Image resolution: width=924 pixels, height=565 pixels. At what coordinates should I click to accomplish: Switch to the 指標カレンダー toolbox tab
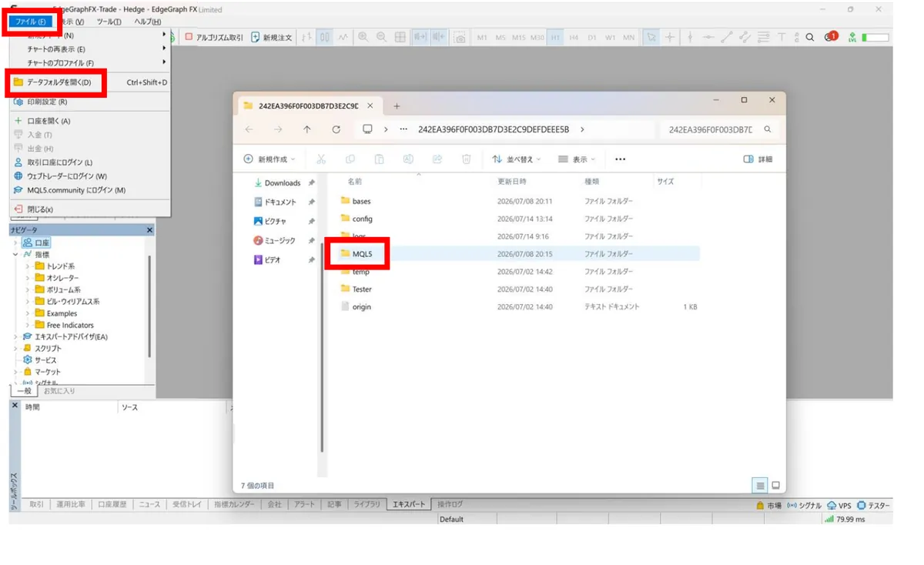point(233,504)
